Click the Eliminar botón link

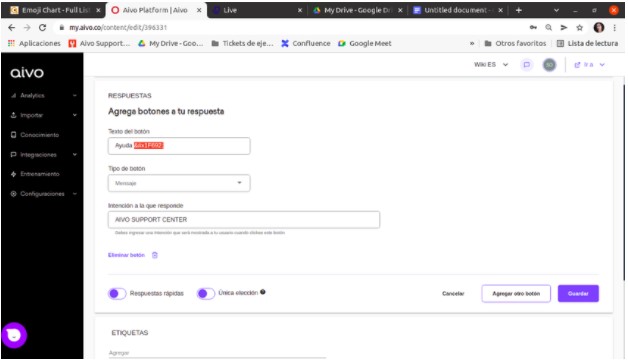(x=126, y=255)
